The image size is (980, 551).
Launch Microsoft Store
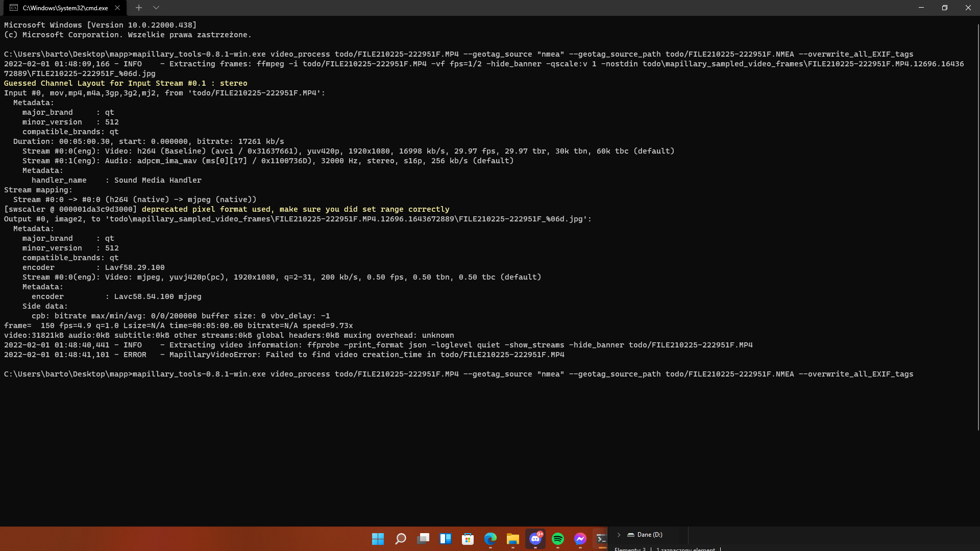(x=468, y=538)
